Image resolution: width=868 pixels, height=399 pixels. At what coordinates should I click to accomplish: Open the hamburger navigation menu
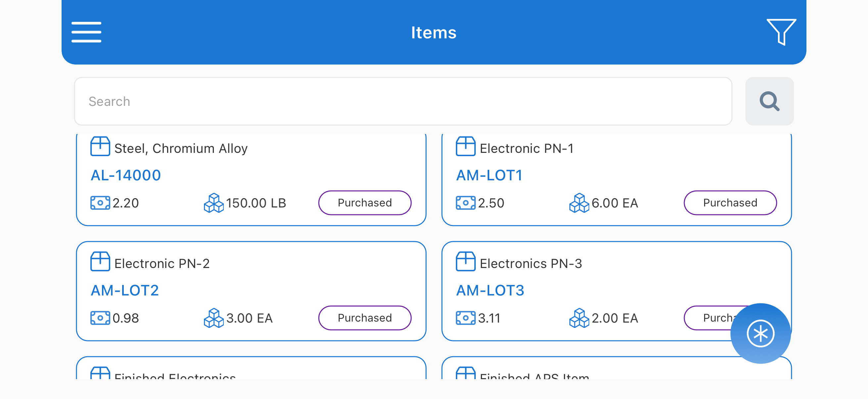click(x=86, y=32)
